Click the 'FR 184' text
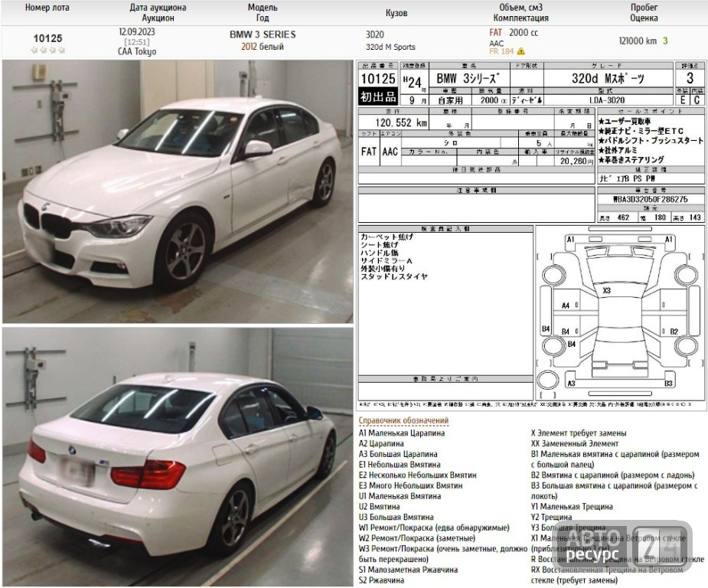Image resolution: width=708 pixels, height=588 pixels. [501, 51]
